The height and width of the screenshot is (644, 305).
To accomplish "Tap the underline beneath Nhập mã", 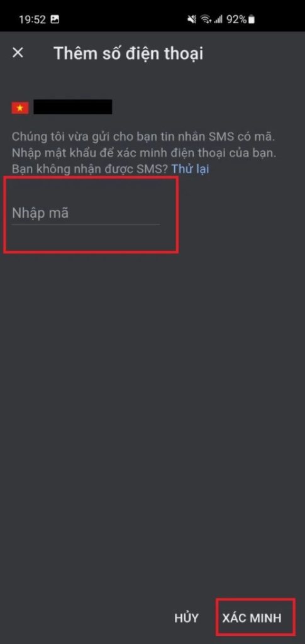I will [86, 225].
